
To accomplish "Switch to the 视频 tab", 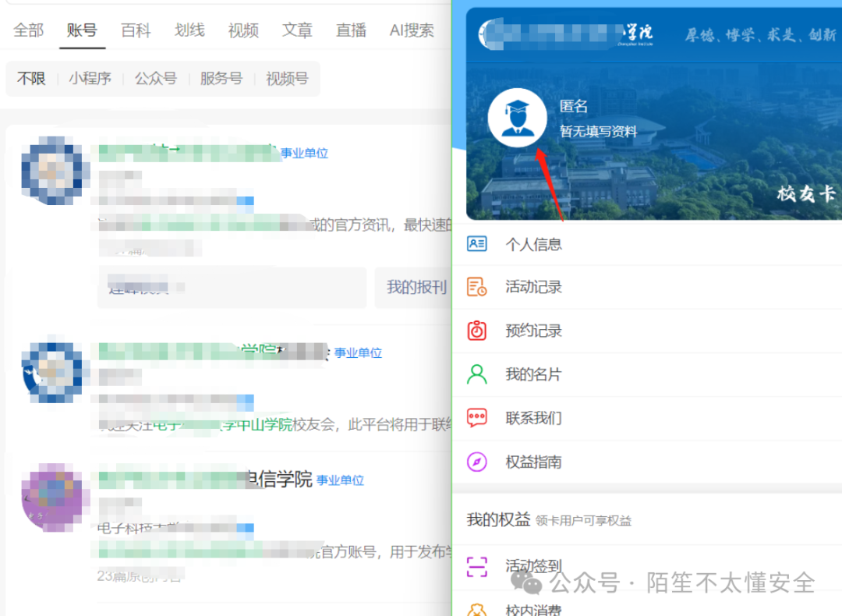I will pyautogui.click(x=242, y=30).
